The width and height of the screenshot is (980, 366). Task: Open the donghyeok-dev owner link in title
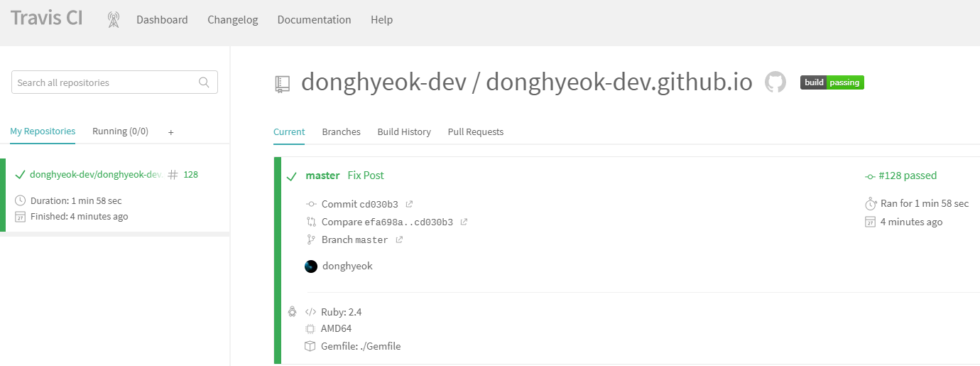383,82
